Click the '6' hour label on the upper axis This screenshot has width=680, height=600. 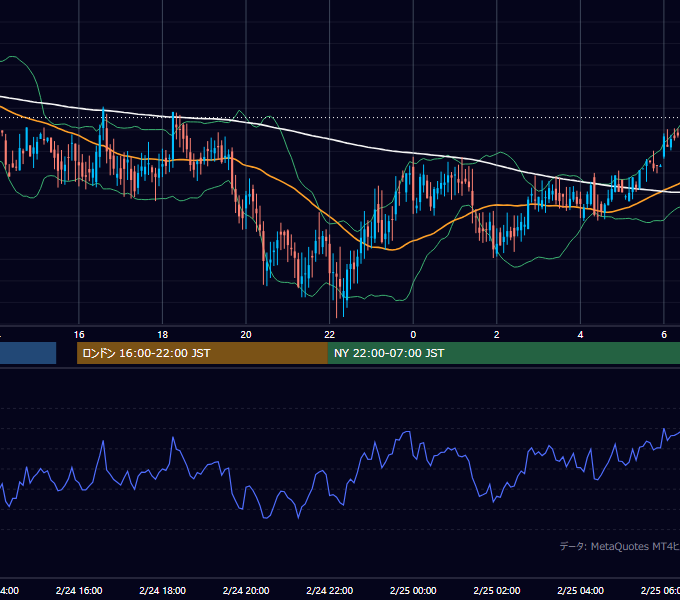click(x=664, y=335)
